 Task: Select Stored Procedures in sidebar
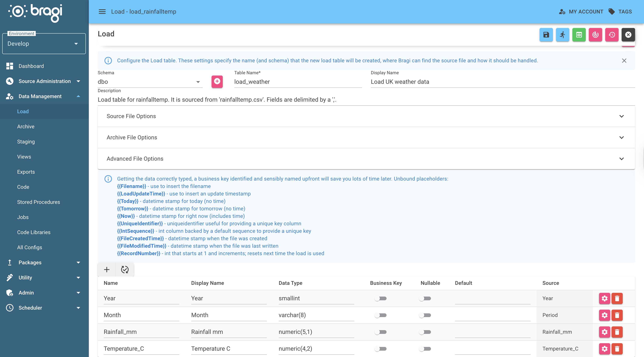click(x=38, y=202)
